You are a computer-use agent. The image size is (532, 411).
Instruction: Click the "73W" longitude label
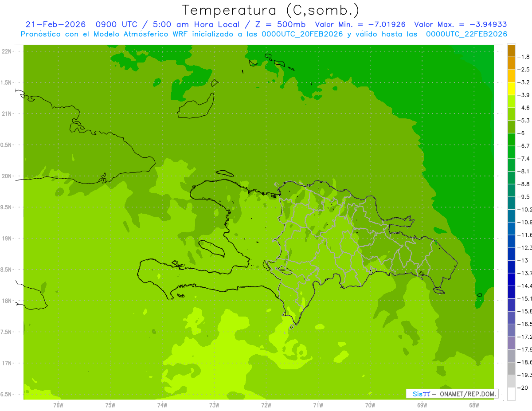[x=214, y=405]
